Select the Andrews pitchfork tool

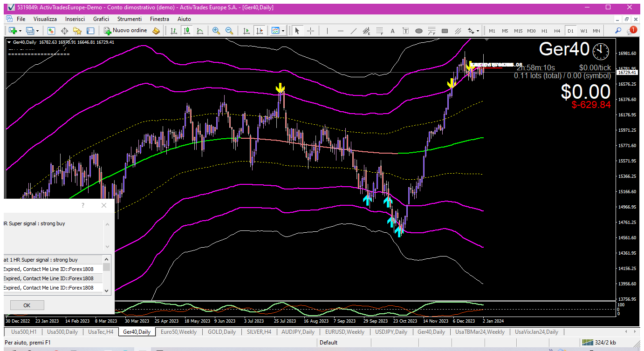(x=458, y=31)
